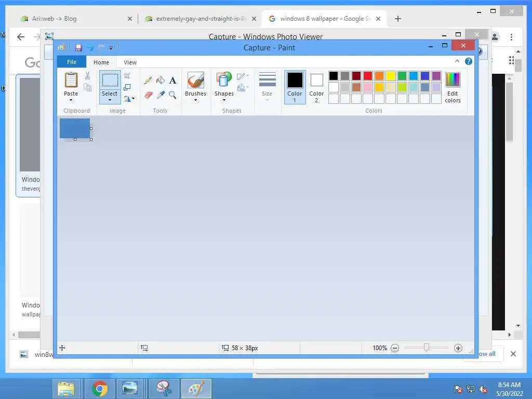
Task: Click the muted volume tray icon
Action: (x=483, y=389)
